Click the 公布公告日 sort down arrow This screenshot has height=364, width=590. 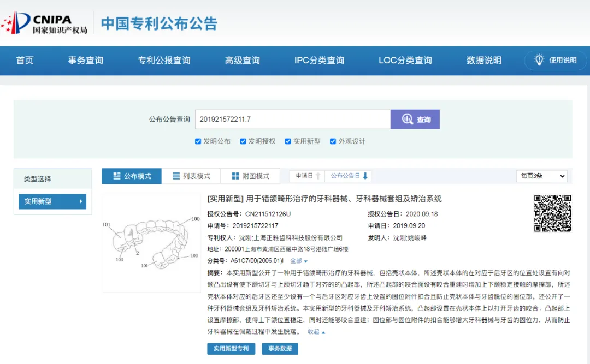[x=365, y=176]
